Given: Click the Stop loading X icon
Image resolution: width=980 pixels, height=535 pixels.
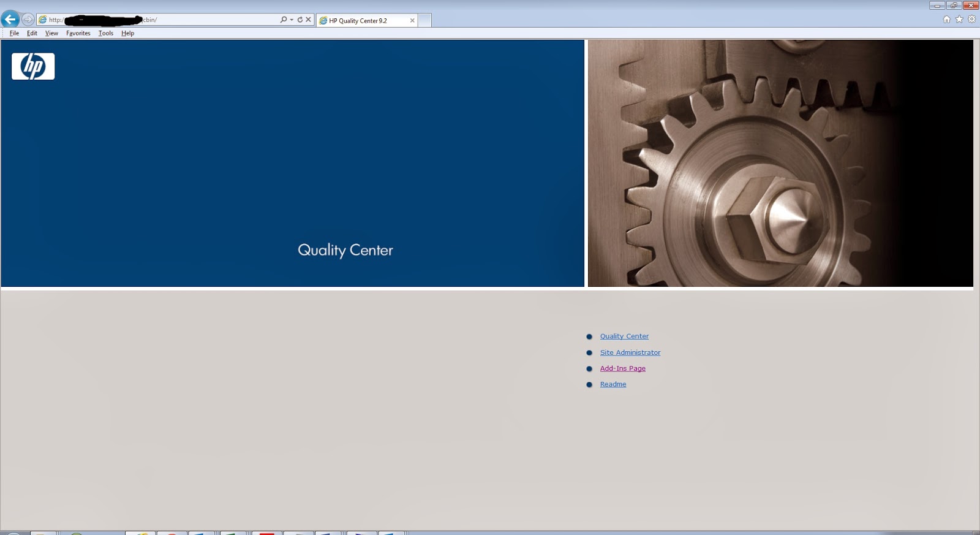Looking at the screenshot, I should coord(309,20).
